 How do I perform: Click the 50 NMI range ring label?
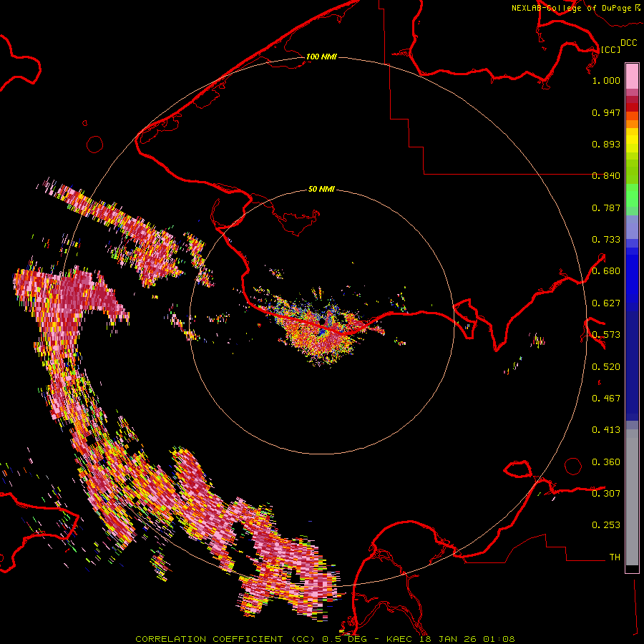321,189
